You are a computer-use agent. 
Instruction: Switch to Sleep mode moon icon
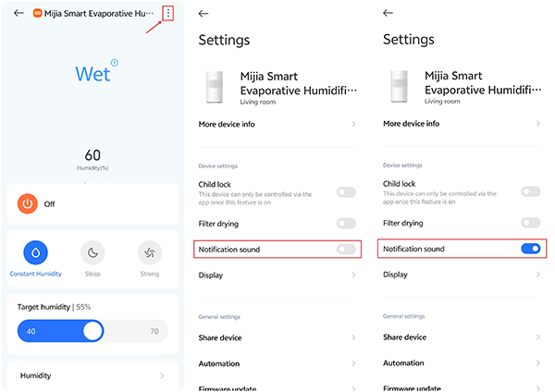[x=92, y=252]
